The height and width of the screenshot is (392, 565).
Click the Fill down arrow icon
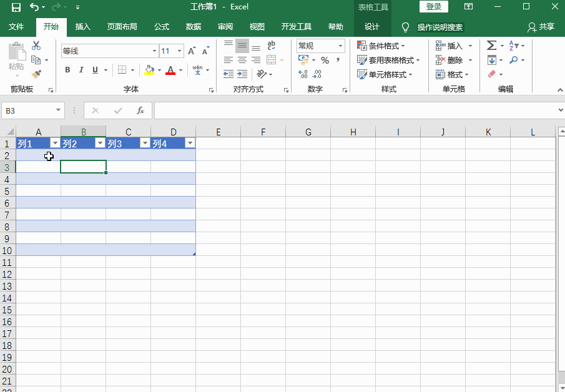pyautogui.click(x=491, y=60)
